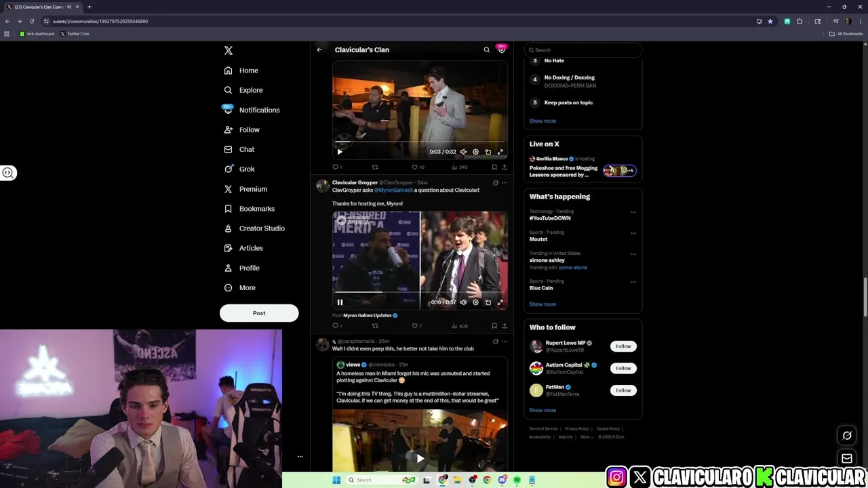This screenshot has width=868, height=488.
Task: Open options for Blue Cain trend
Action: click(x=633, y=282)
